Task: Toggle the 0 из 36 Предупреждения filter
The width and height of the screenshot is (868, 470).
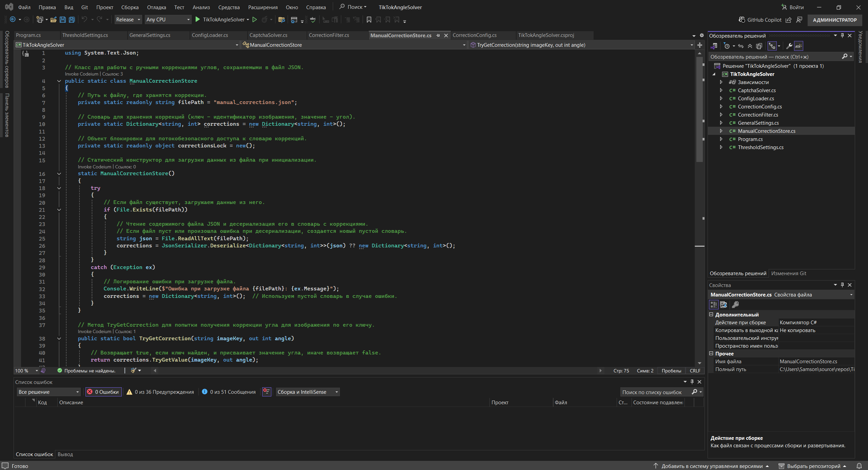Action: (160, 392)
